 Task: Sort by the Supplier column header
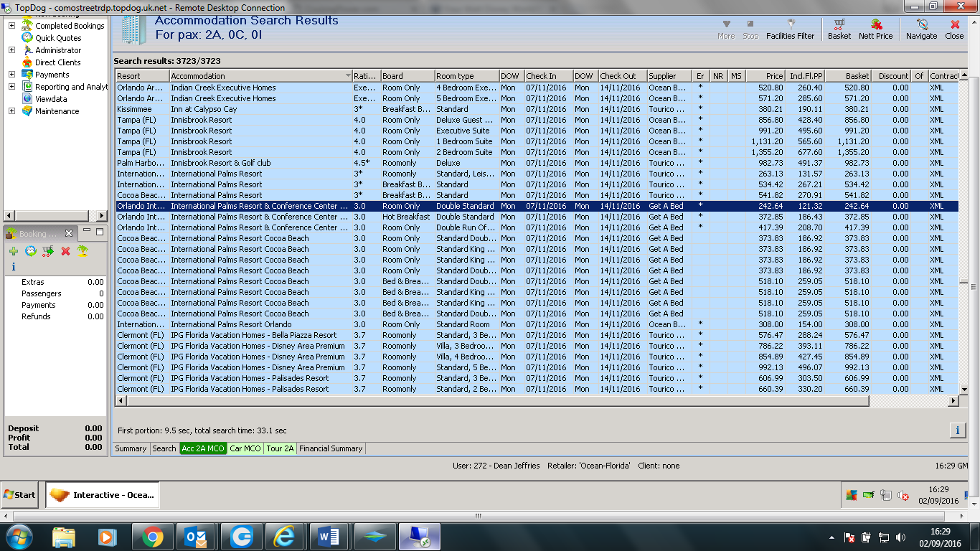[669, 76]
